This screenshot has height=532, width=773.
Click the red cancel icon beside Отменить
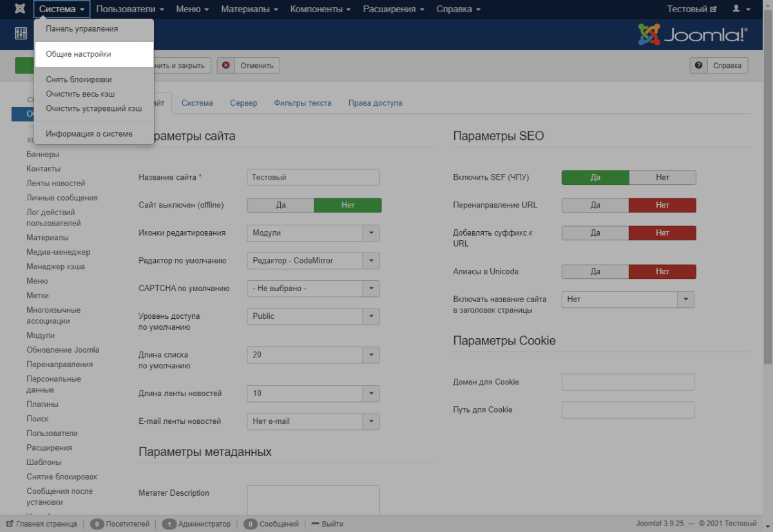point(226,65)
